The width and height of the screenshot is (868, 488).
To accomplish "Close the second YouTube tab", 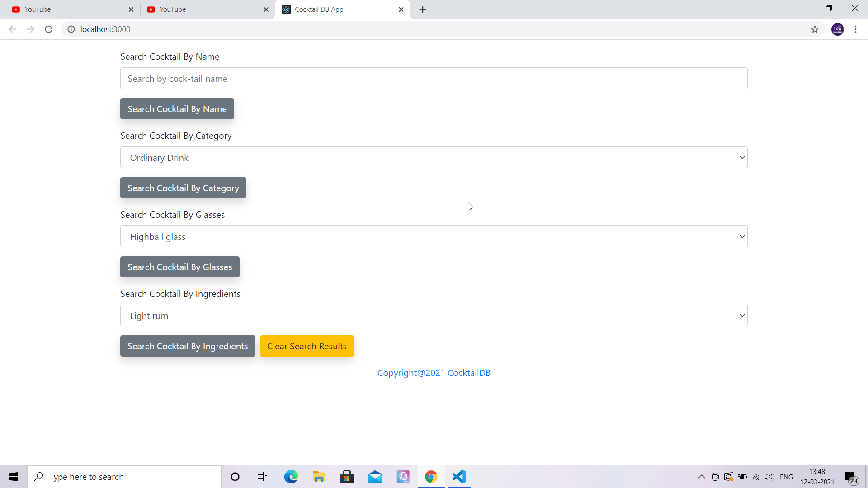I will (266, 9).
